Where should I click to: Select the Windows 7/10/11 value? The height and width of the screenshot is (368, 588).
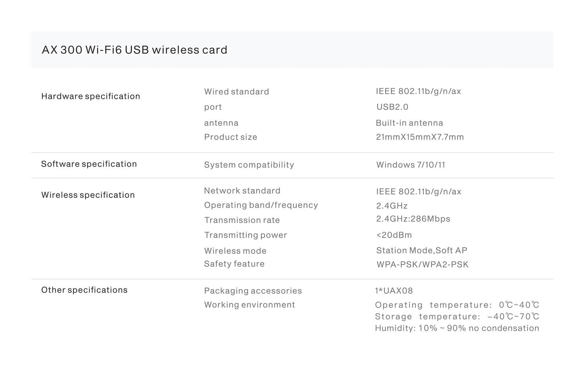411,165
